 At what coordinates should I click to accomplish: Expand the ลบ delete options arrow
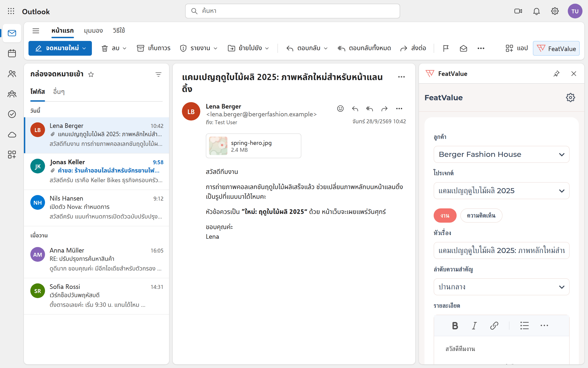[125, 49]
